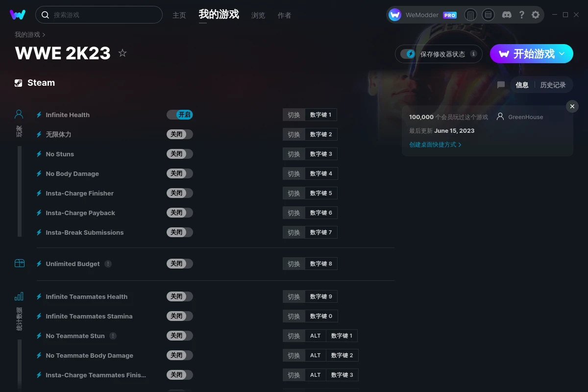Screen dimensions: 588x392
Task: Open settings with the gear icon
Action: (536, 15)
